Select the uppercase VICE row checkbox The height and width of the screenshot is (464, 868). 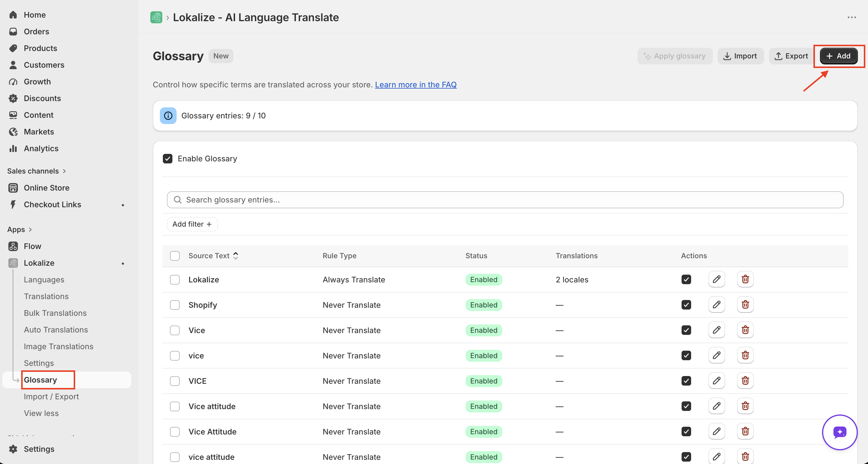tap(174, 381)
